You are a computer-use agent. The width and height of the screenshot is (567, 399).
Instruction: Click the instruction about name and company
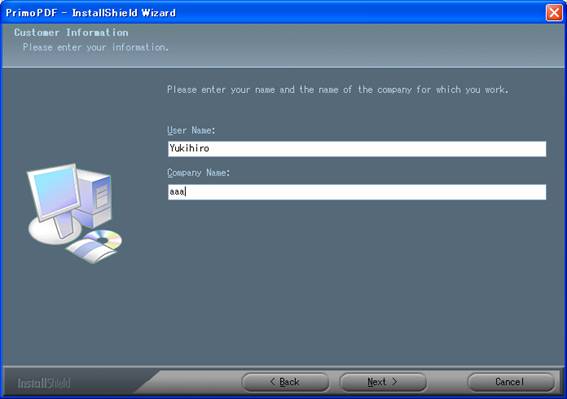(338, 89)
